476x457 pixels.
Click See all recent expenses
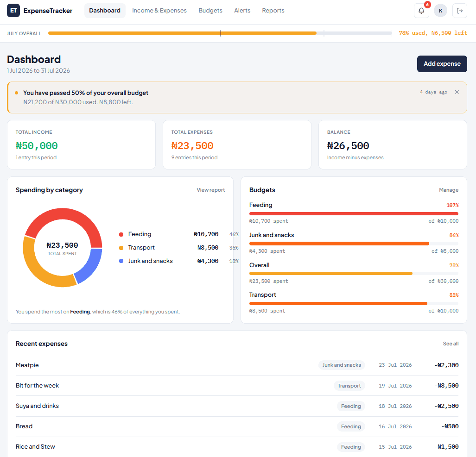[x=451, y=344]
